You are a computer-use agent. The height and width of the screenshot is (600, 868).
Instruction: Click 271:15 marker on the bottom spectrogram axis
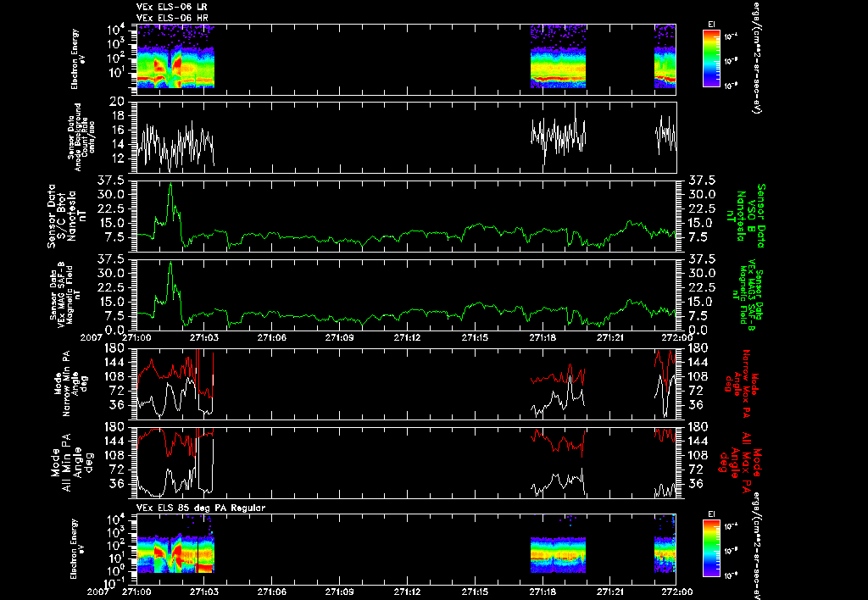[x=476, y=592]
